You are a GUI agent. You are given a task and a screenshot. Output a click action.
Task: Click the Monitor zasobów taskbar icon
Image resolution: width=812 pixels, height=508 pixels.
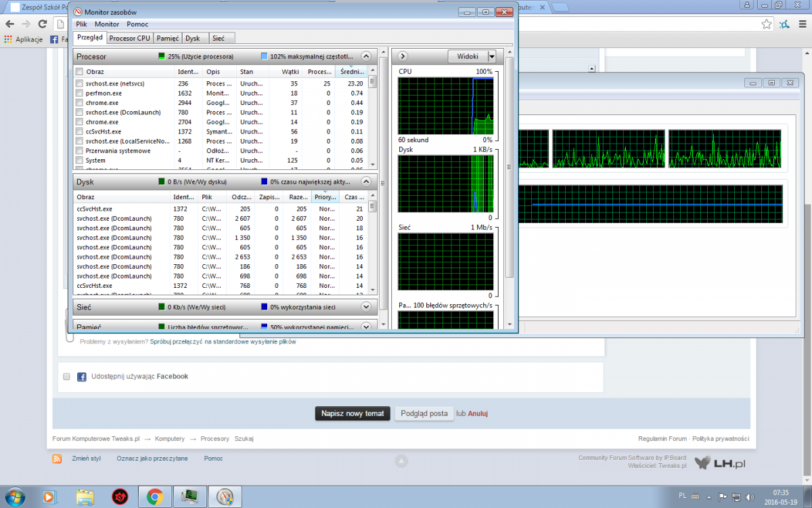coord(224,496)
